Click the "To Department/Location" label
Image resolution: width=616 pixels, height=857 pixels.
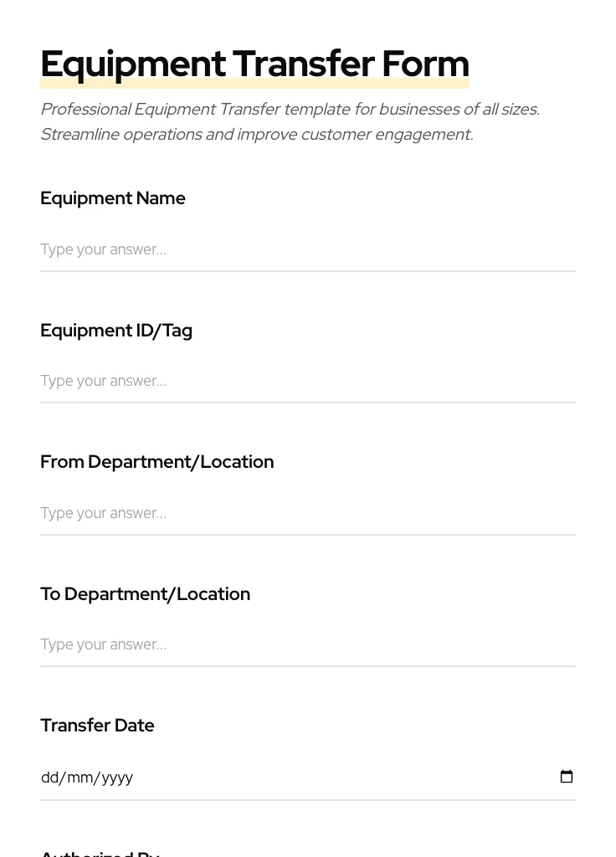pyautogui.click(x=145, y=594)
